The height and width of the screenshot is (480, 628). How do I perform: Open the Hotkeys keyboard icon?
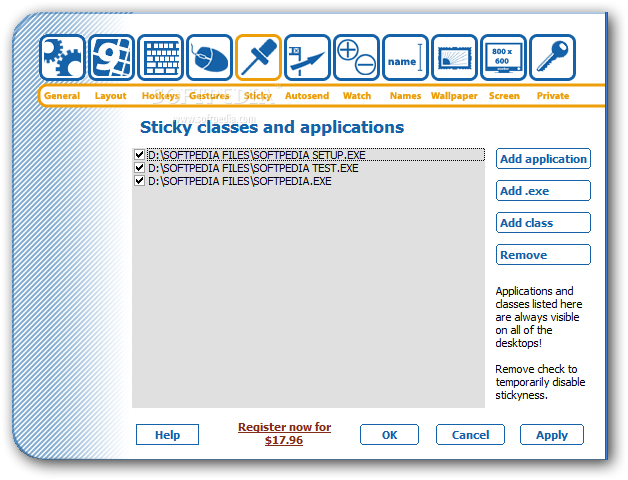click(160, 57)
